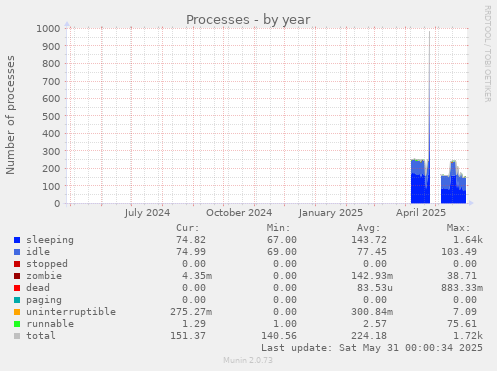
Task: Click the 'Number of processes' axis label
Action: (10, 115)
